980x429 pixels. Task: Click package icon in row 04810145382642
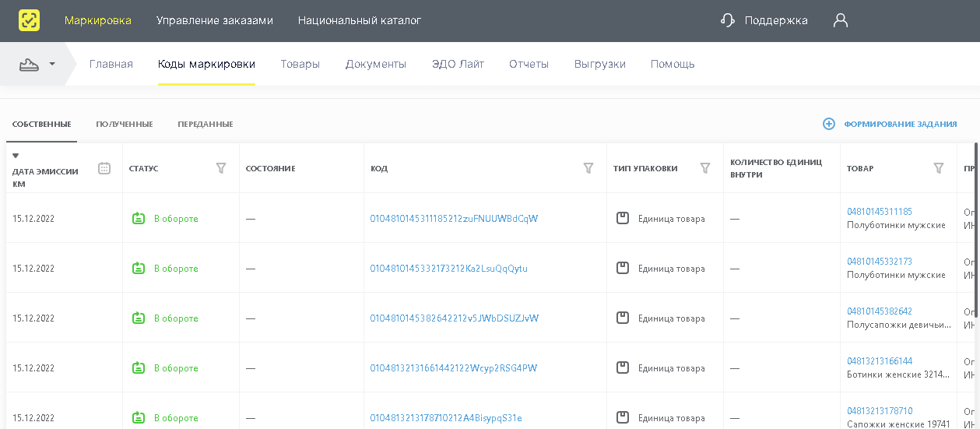[x=623, y=318]
